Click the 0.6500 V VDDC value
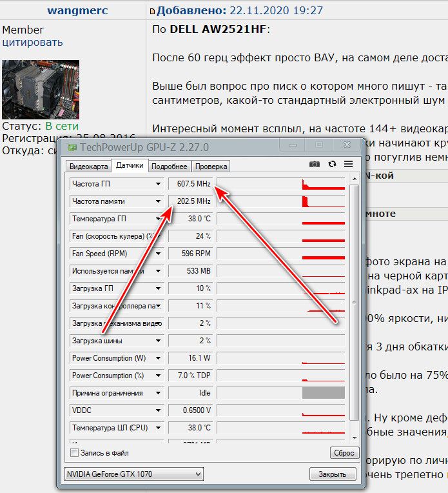 [x=191, y=410]
